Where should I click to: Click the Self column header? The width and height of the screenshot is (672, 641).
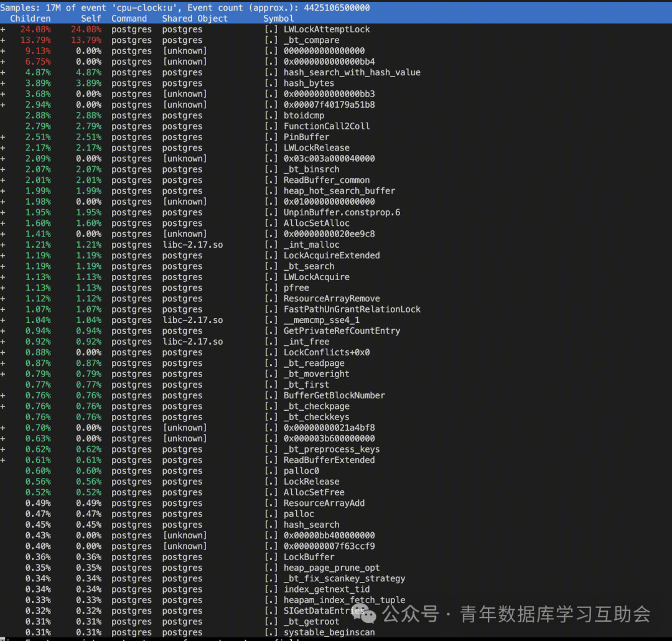pos(91,19)
